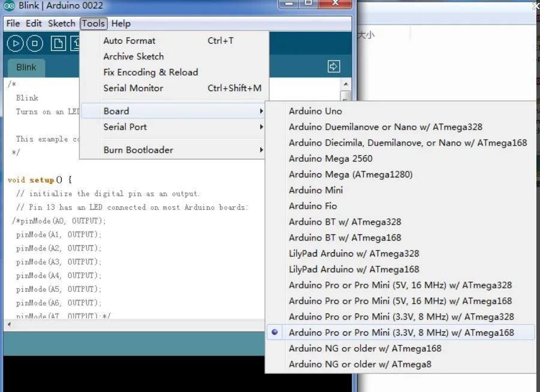Viewport: 540px width, 392px height.
Task: Click the '大小' column header in background window
Action: click(366, 35)
